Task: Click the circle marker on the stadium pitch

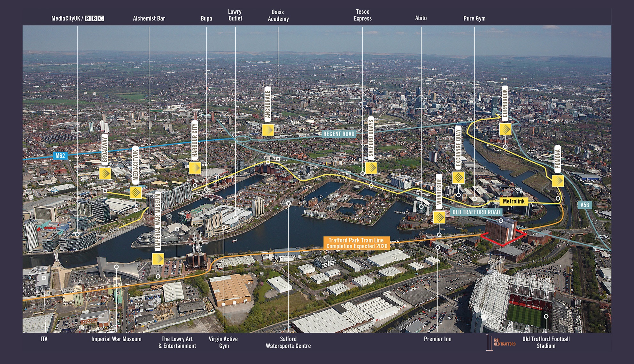Action: (546, 316)
